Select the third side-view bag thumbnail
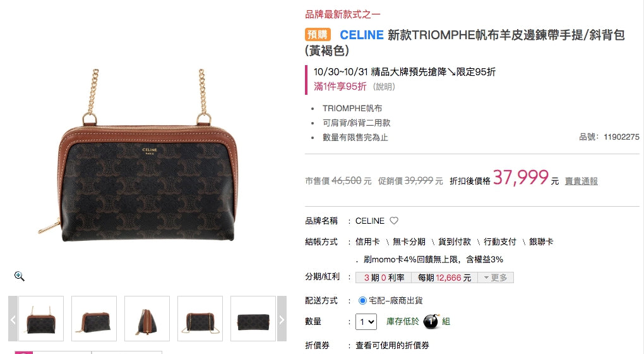This screenshot has width=644, height=354. coord(147,319)
